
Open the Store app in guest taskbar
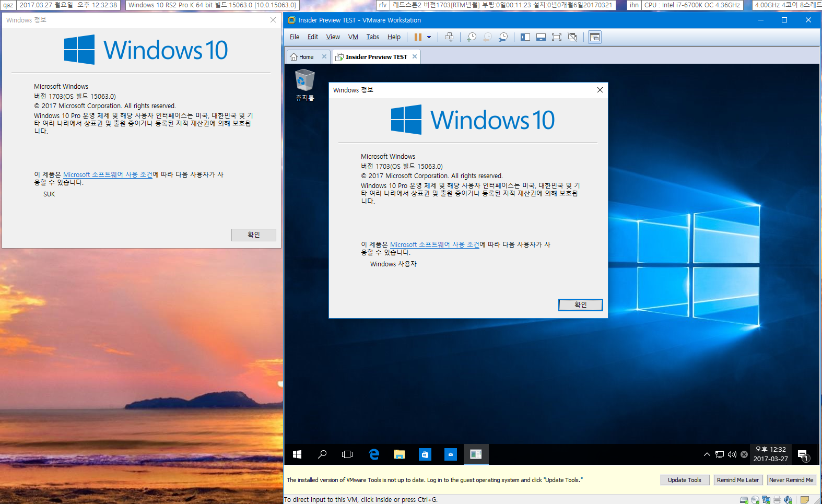425,454
